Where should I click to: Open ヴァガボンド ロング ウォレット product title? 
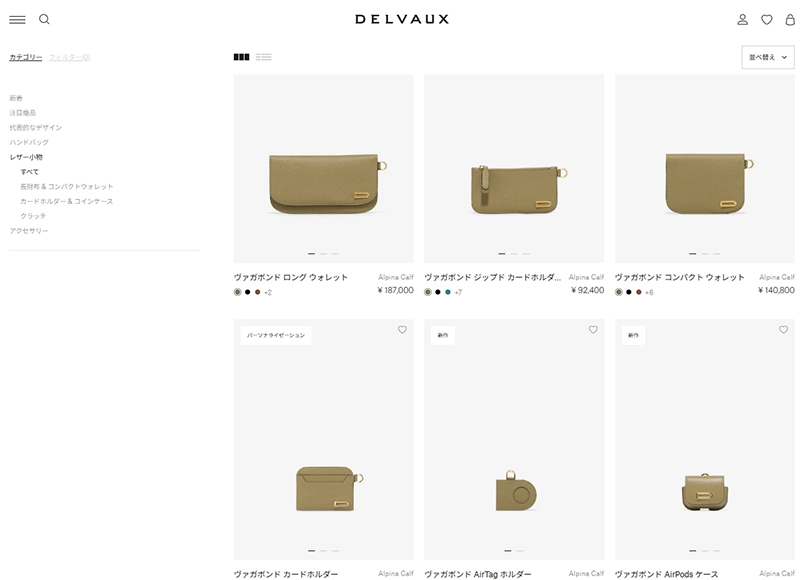pyautogui.click(x=291, y=277)
